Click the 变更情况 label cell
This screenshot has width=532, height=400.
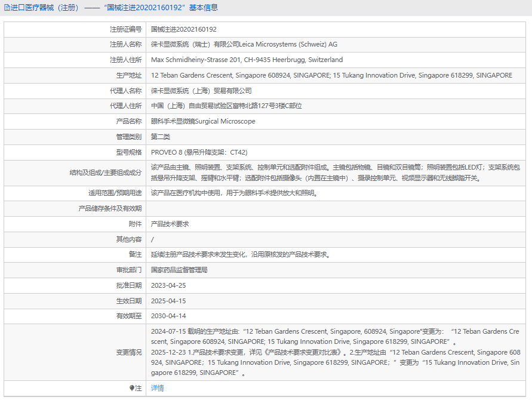point(75,352)
